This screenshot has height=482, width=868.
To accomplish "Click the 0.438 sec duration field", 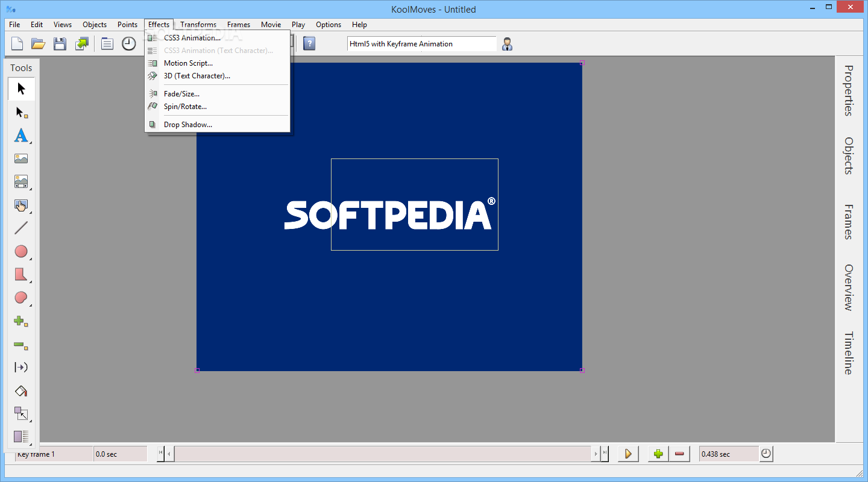I will coord(729,454).
